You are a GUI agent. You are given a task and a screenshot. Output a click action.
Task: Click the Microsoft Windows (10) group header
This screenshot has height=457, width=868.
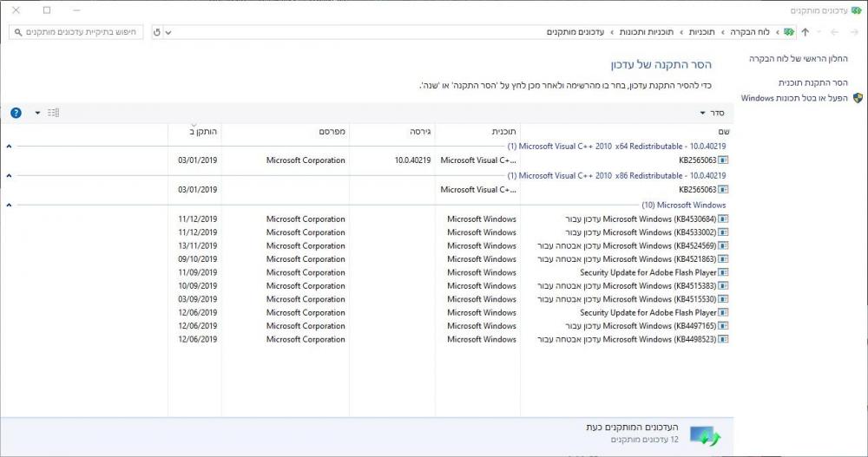[684, 205]
